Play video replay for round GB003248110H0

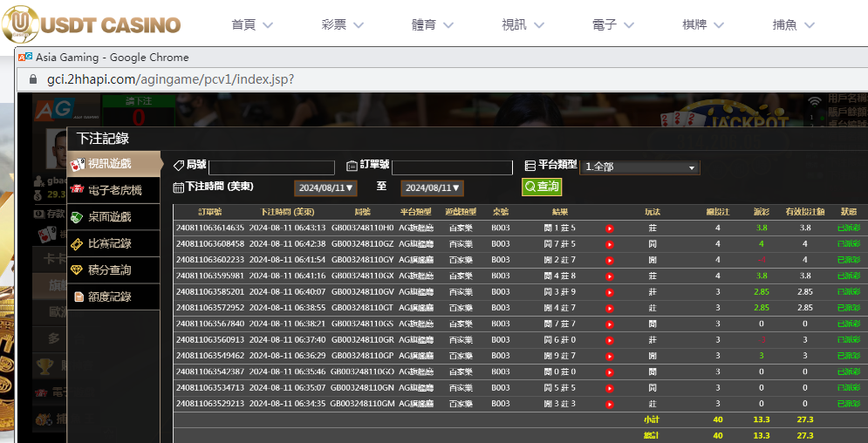(609, 228)
